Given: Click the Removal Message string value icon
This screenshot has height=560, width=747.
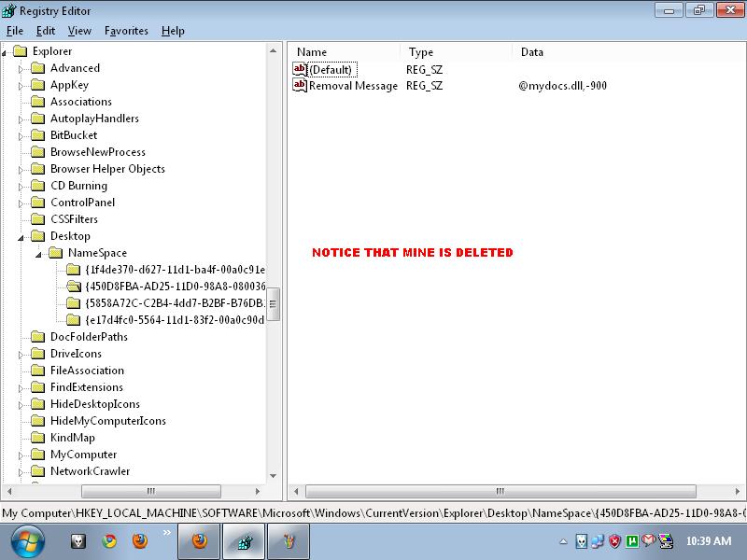Looking at the screenshot, I should click(300, 85).
